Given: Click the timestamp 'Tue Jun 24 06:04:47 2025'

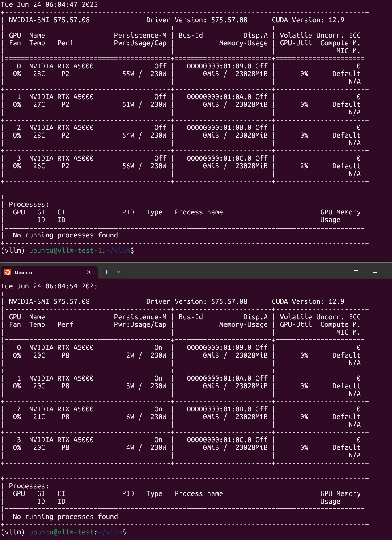Looking at the screenshot, I should (49, 4).
